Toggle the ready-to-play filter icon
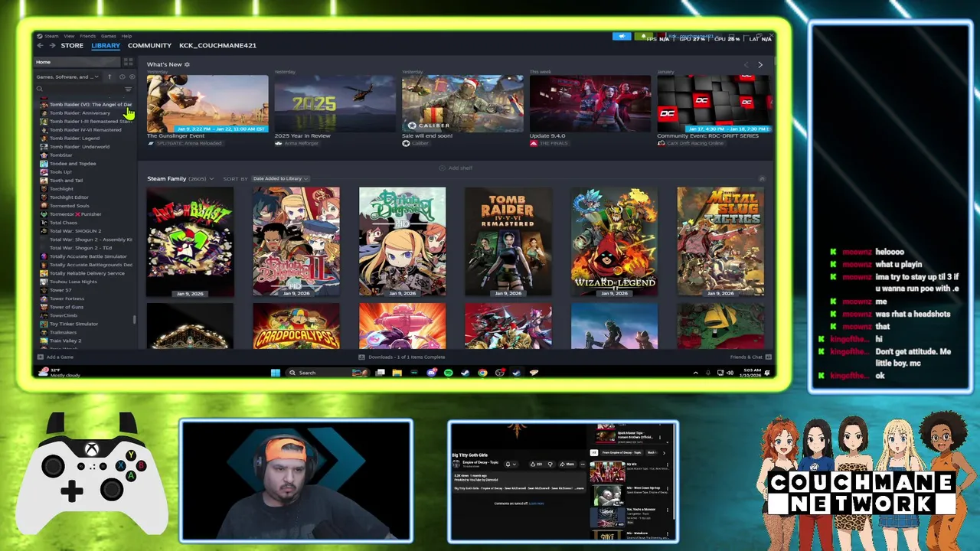The image size is (980, 551). [132, 77]
